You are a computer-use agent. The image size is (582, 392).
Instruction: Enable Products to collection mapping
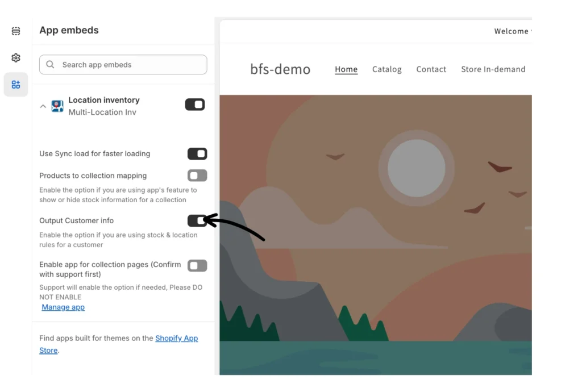pyautogui.click(x=197, y=176)
